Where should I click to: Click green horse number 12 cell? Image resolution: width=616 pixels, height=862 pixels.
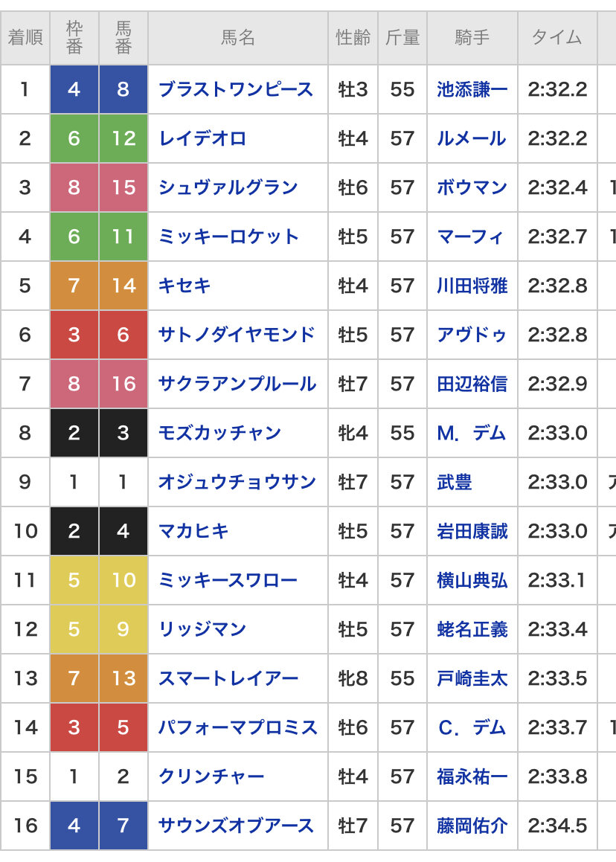(123, 138)
